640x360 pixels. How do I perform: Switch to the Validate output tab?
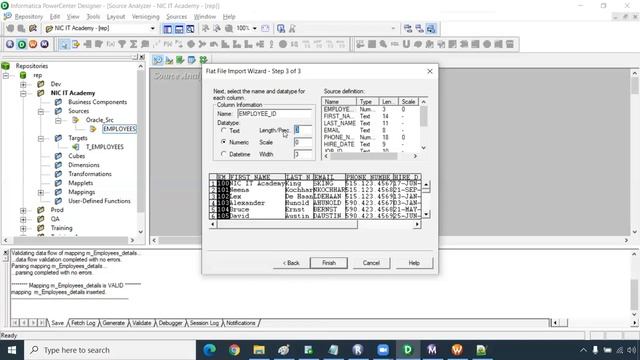[x=142, y=323]
